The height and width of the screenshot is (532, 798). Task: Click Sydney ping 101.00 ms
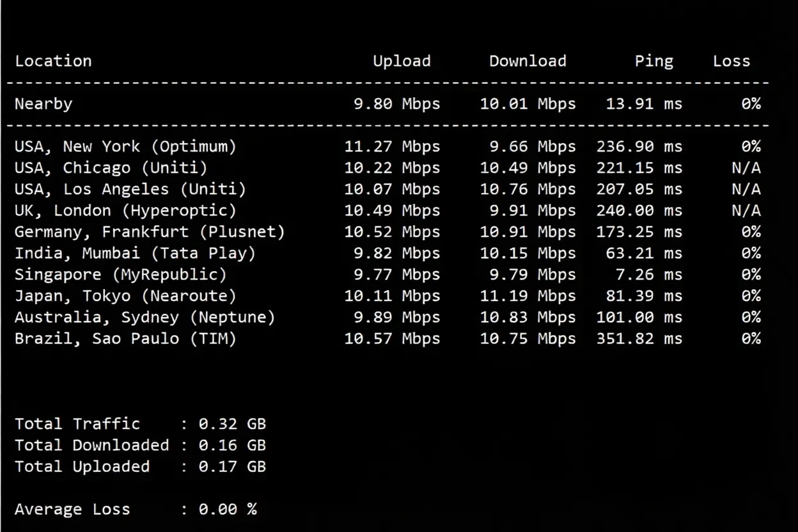[x=639, y=318]
